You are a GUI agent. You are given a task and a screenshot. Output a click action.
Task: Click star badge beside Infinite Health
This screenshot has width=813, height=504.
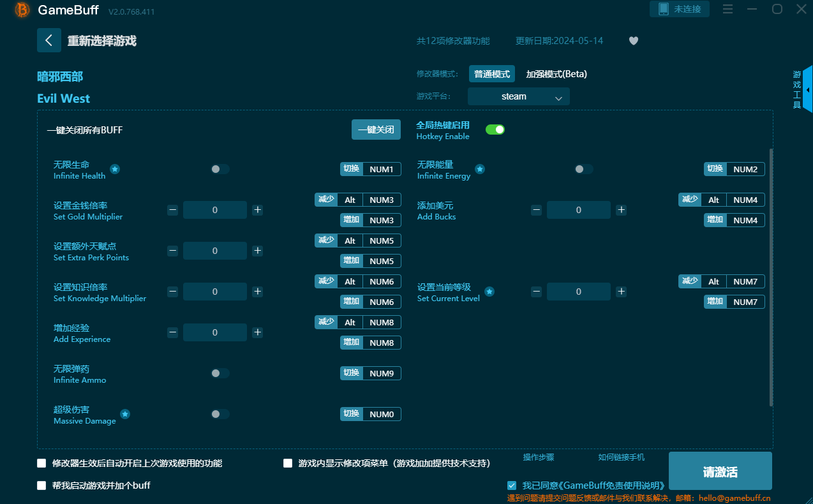click(x=115, y=169)
